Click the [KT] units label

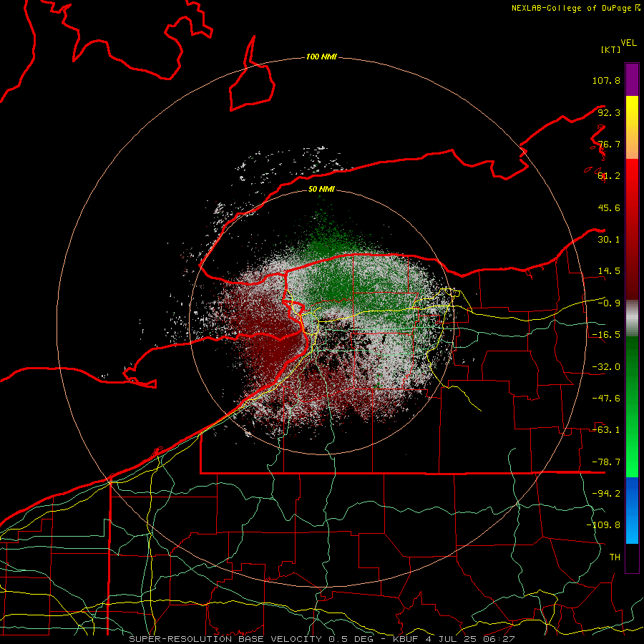point(611,49)
